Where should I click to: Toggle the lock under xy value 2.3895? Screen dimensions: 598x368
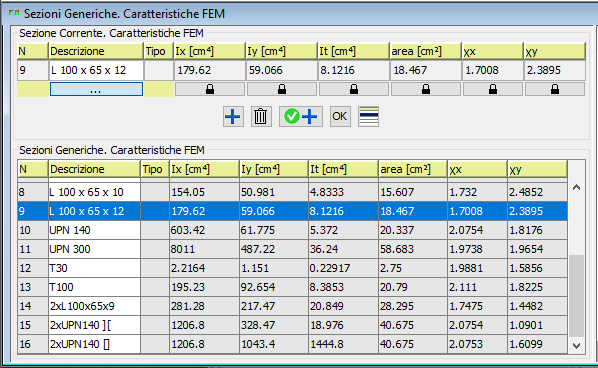click(555, 89)
